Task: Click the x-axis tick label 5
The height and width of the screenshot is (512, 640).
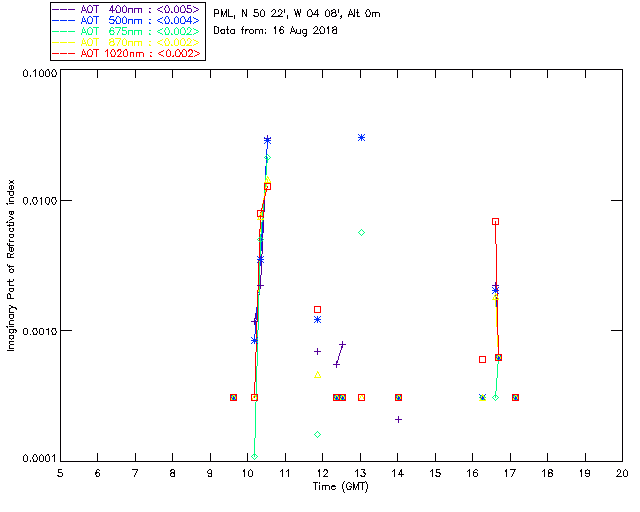Action: [x=60, y=473]
